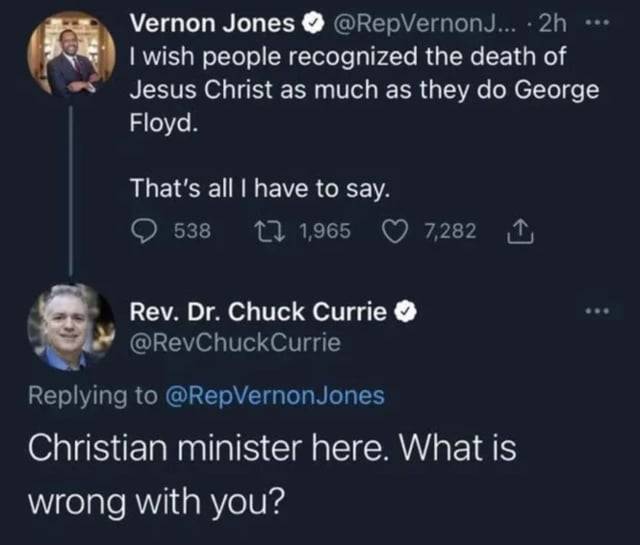640x545 pixels.
Task: Click the reply text 'Christian minister here'
Action: point(270,448)
